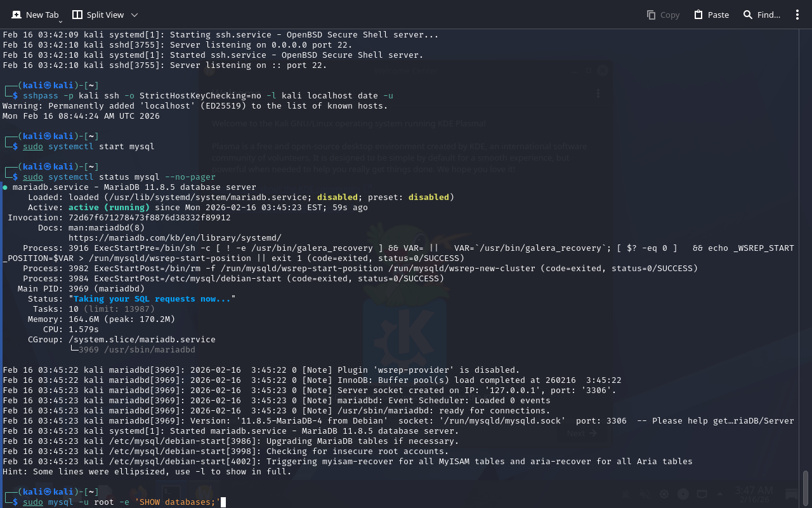Click the 'sudo systemctl start mysql' command line
The image size is (812, 508).
pyautogui.click(x=89, y=147)
